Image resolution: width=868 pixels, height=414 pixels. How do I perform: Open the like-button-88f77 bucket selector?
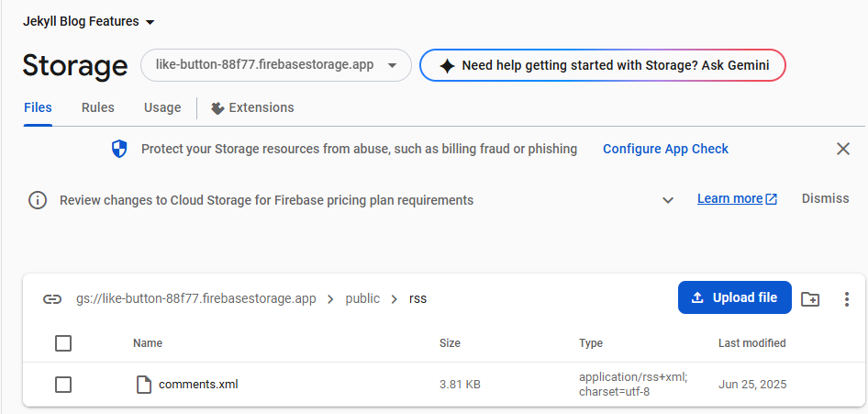point(276,65)
